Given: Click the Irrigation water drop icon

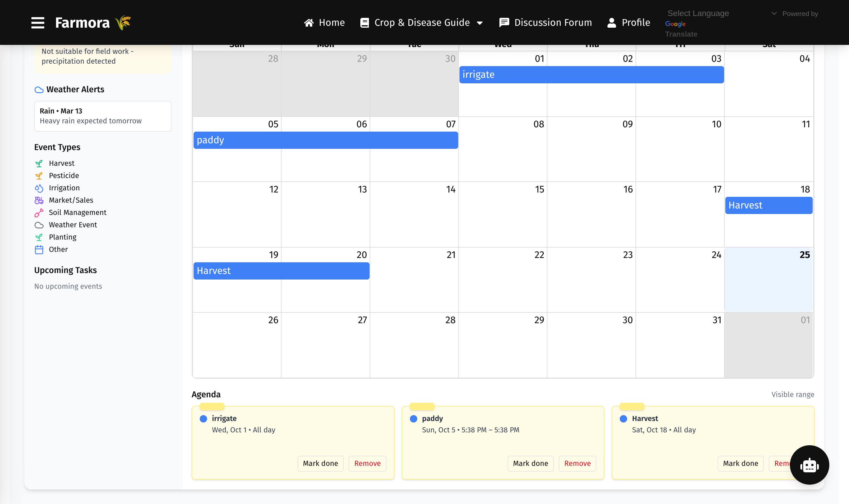Looking at the screenshot, I should 39,188.
